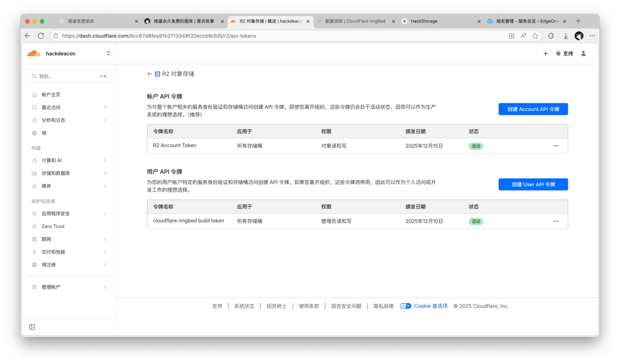Click the browser address bar URL

(159, 36)
